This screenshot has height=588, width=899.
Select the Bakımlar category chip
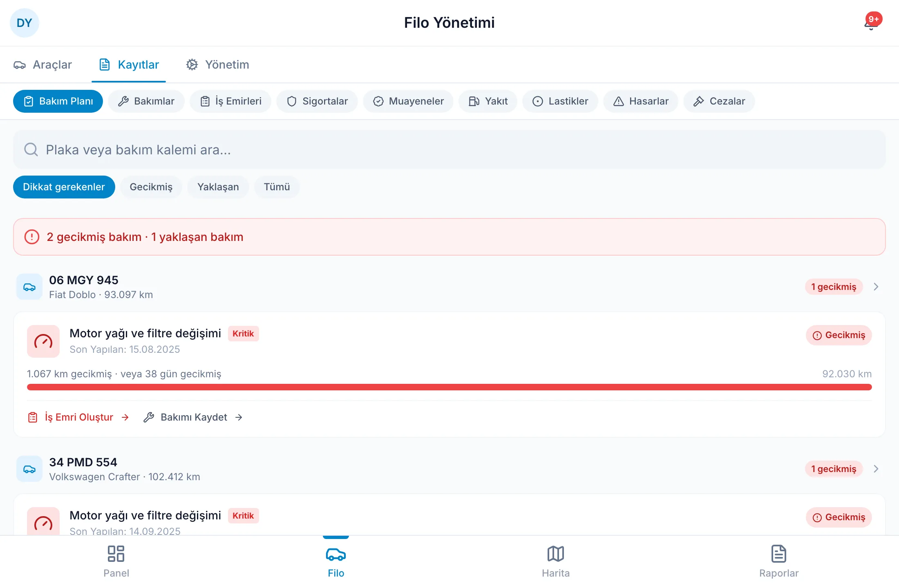[x=146, y=101]
